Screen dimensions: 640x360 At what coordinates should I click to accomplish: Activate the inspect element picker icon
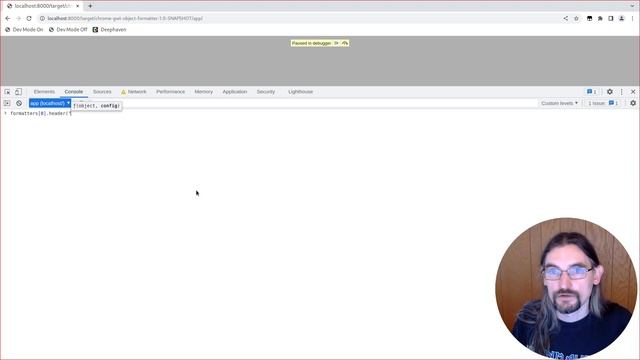(x=7, y=92)
